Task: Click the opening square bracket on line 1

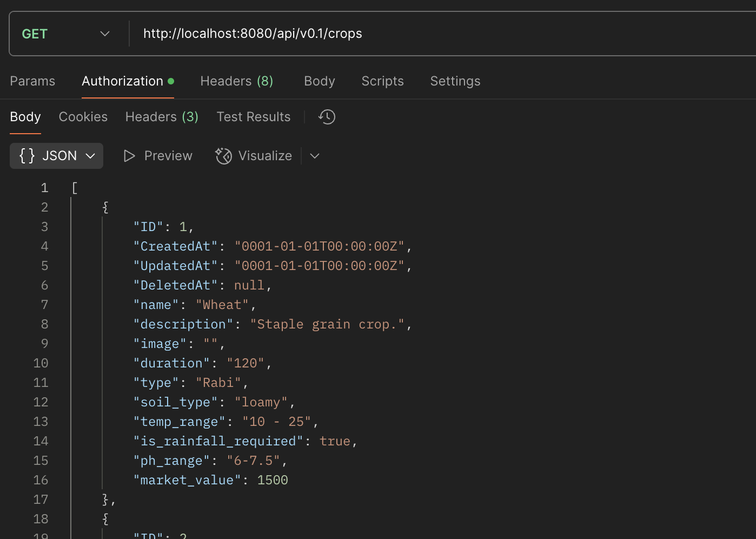Action: (75, 188)
